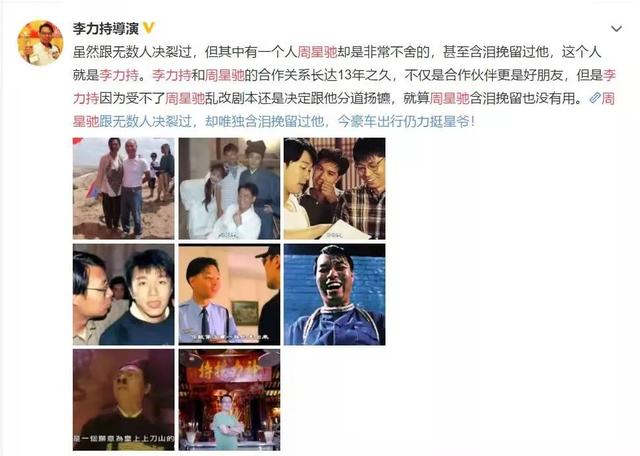640x456 pixels.
Task: Open the photo with woman in white dress
Action: point(229,188)
